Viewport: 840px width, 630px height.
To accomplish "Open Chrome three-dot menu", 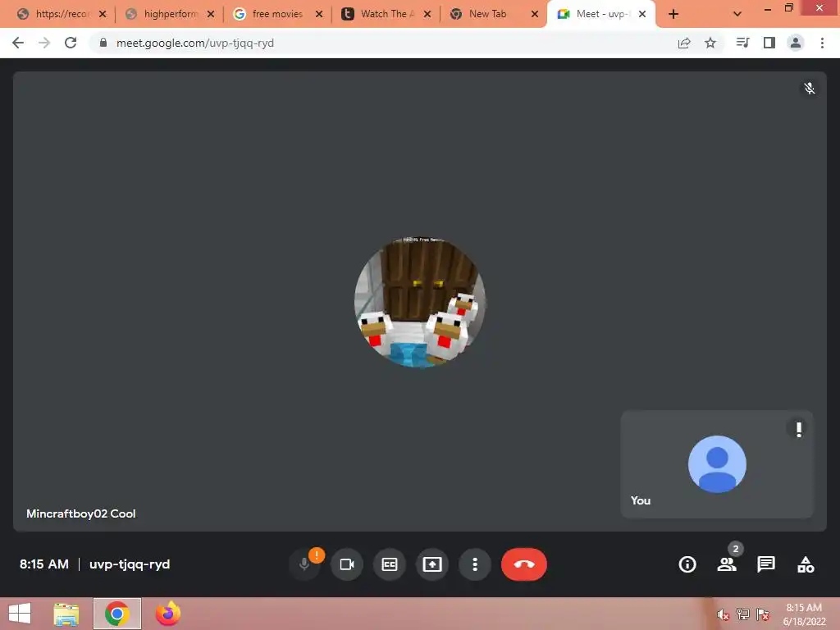I will 822,43.
